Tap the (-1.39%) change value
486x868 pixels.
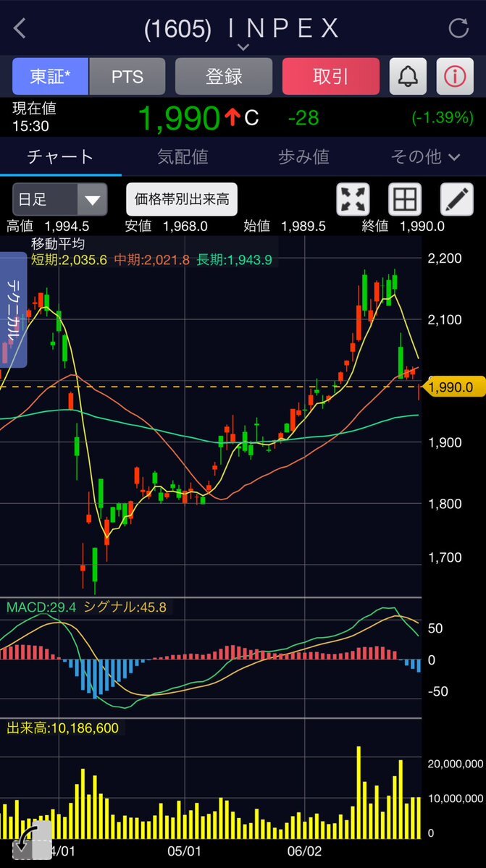point(443,118)
